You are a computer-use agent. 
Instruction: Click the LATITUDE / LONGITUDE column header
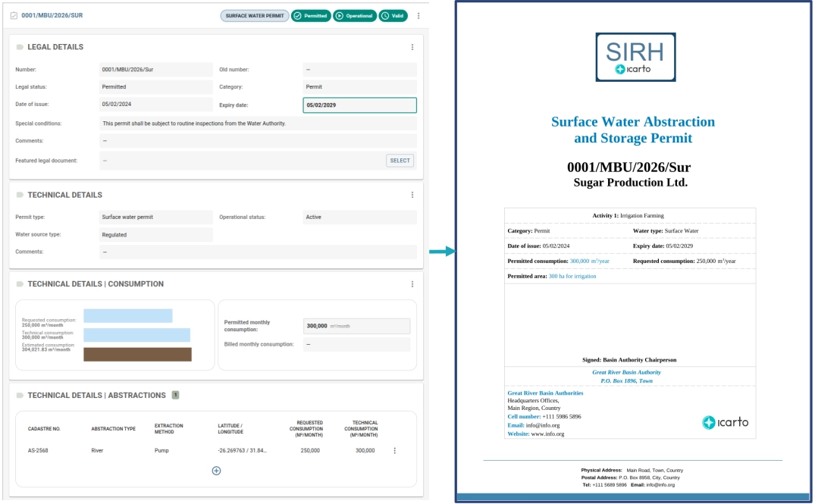pos(230,429)
